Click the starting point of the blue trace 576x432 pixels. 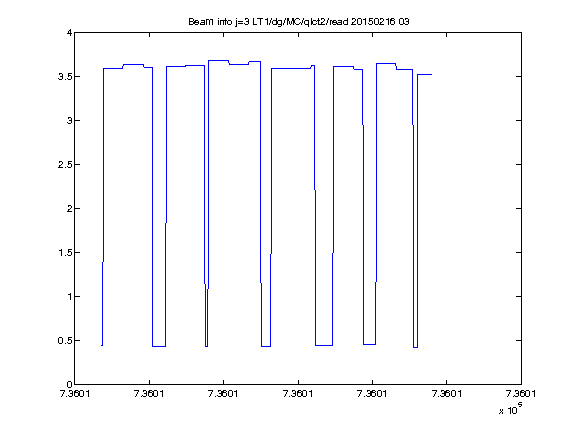coord(102,345)
